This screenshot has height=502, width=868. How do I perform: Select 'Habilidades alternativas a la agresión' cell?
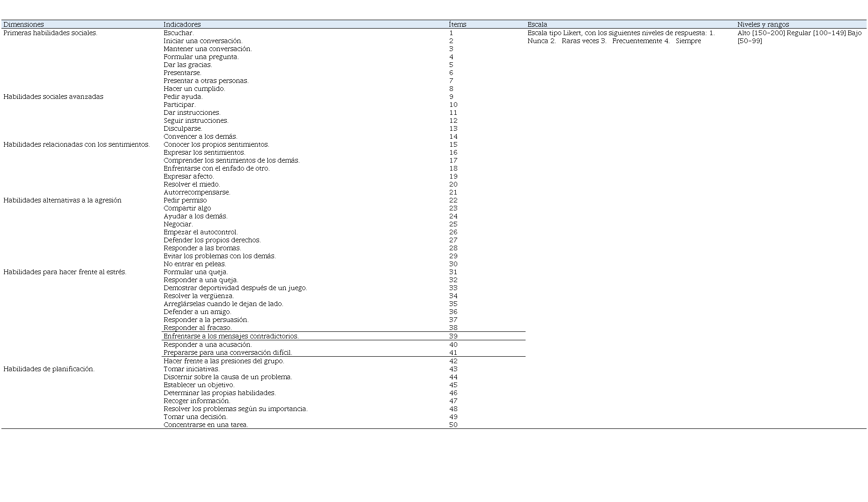pos(62,200)
